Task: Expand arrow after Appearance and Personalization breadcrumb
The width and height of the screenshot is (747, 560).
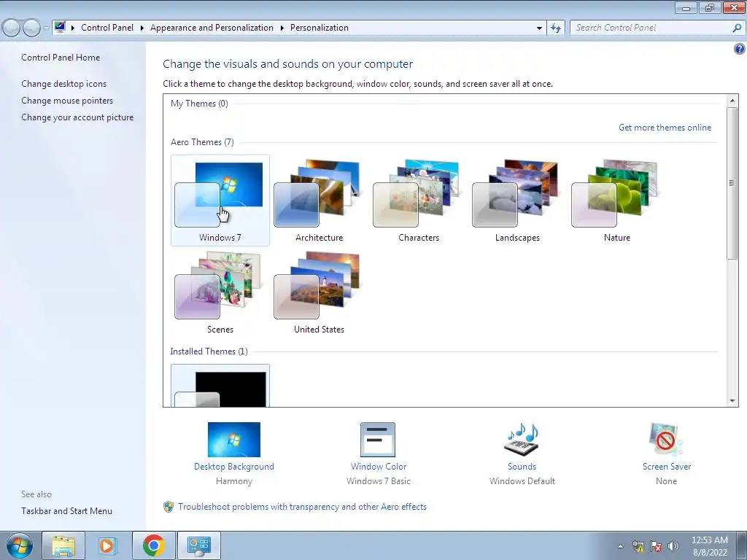Action: [x=282, y=28]
